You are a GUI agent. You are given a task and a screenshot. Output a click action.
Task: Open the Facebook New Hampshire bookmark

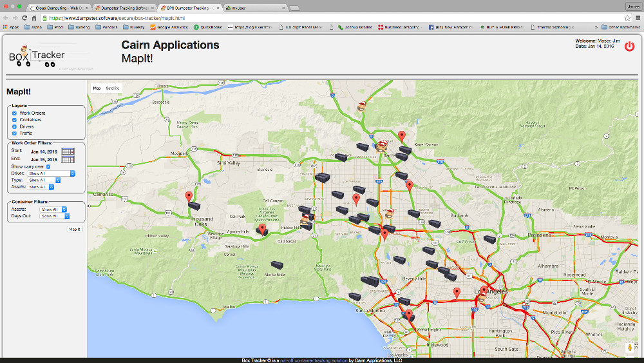pyautogui.click(x=451, y=27)
